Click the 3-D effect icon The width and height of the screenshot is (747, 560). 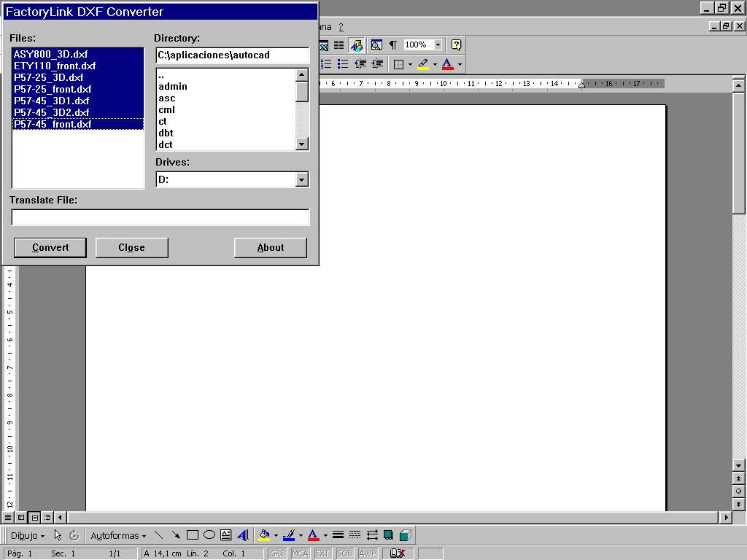(x=406, y=535)
